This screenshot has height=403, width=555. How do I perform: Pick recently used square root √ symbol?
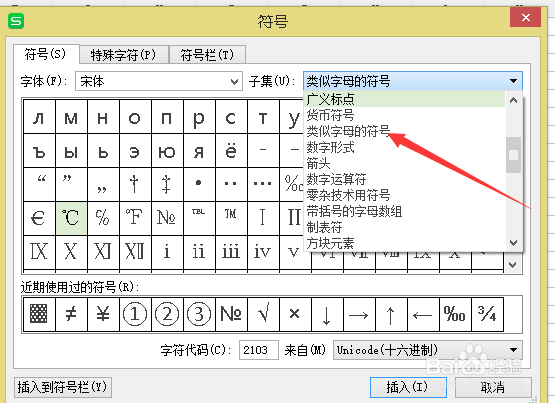coord(263,314)
